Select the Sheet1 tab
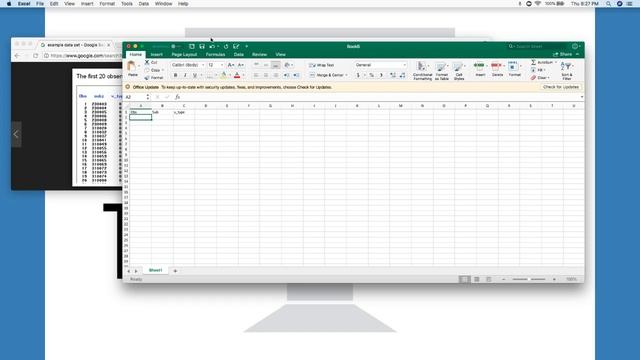This screenshot has height=360, width=640. point(155,270)
